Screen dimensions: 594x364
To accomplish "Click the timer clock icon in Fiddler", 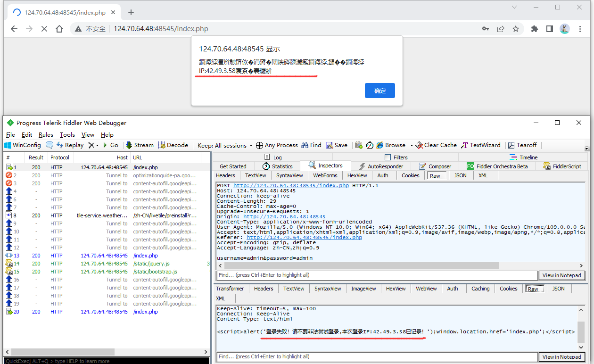I will (370, 145).
